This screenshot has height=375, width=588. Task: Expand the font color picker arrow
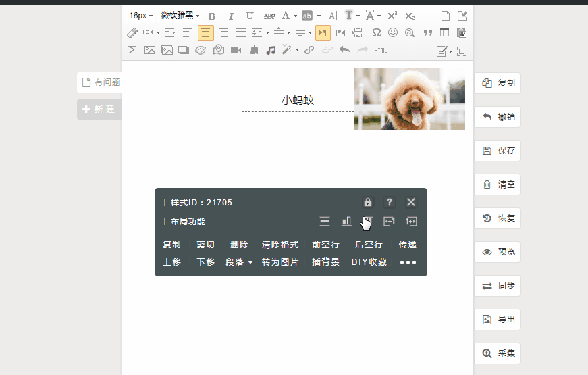click(x=295, y=16)
